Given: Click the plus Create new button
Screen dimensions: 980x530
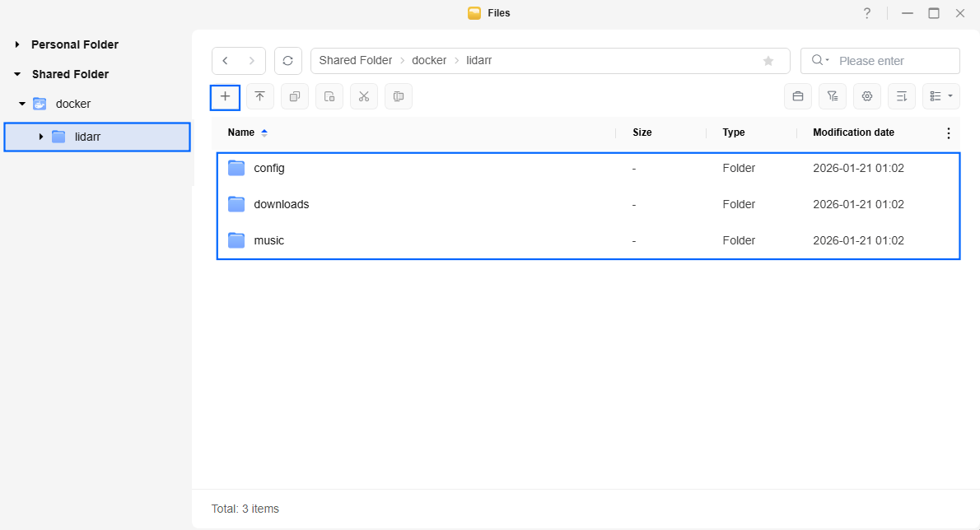Looking at the screenshot, I should click(225, 96).
